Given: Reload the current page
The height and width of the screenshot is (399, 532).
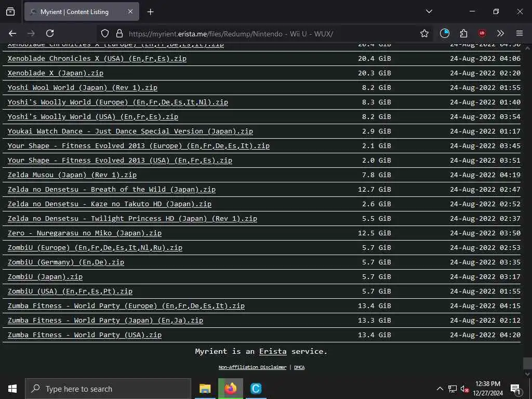Looking at the screenshot, I should click(x=50, y=33).
